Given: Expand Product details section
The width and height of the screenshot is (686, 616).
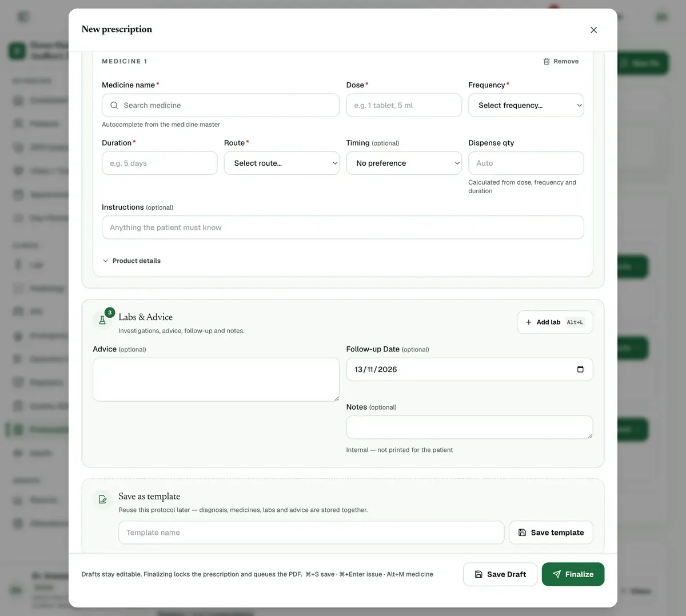Looking at the screenshot, I should (x=131, y=261).
